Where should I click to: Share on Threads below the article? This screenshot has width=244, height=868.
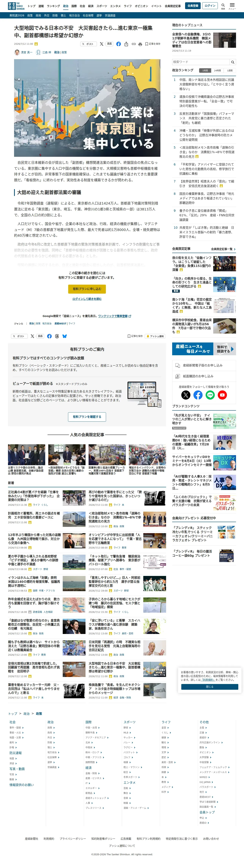point(57,336)
